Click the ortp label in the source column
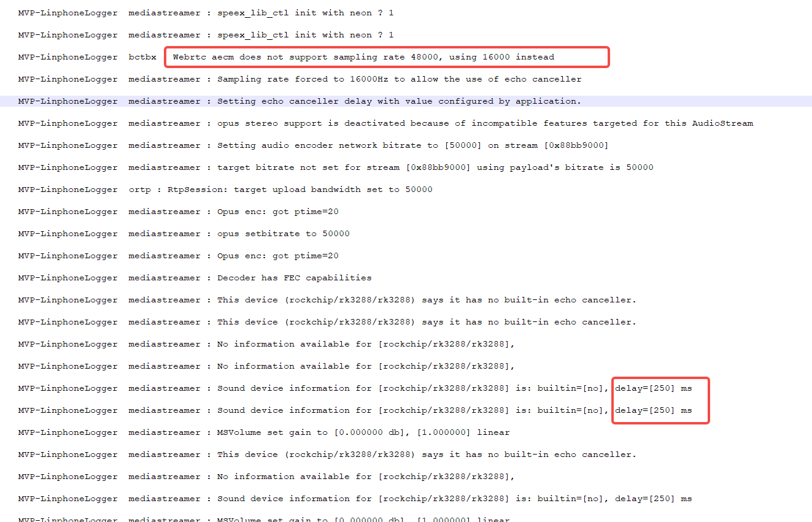 pos(140,189)
